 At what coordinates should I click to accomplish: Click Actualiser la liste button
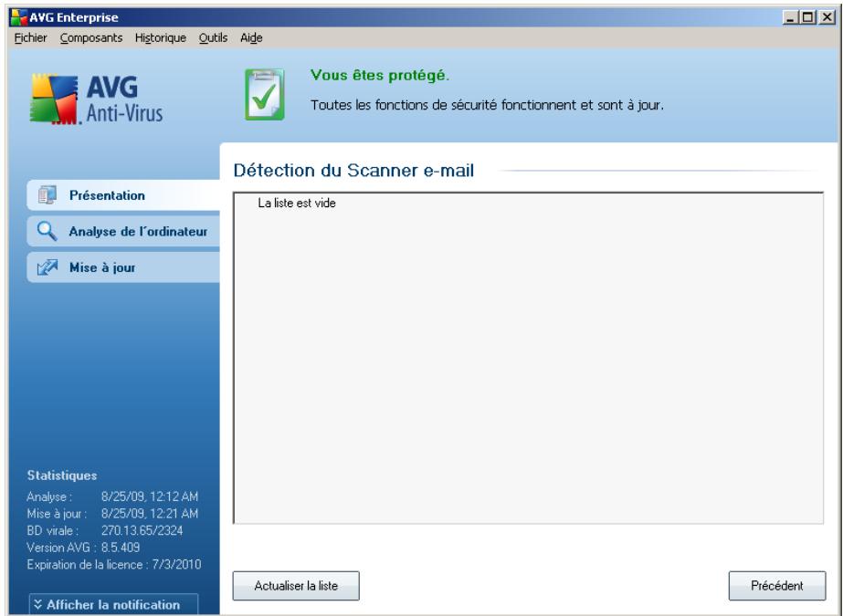296,585
